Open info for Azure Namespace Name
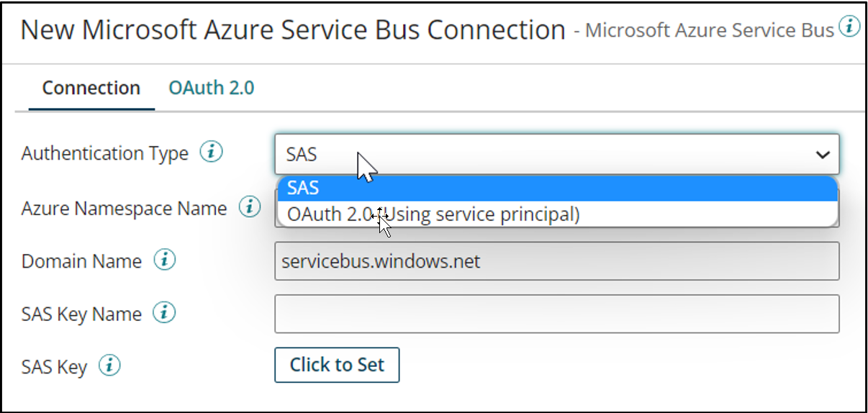The width and height of the screenshot is (868, 413). [250, 208]
